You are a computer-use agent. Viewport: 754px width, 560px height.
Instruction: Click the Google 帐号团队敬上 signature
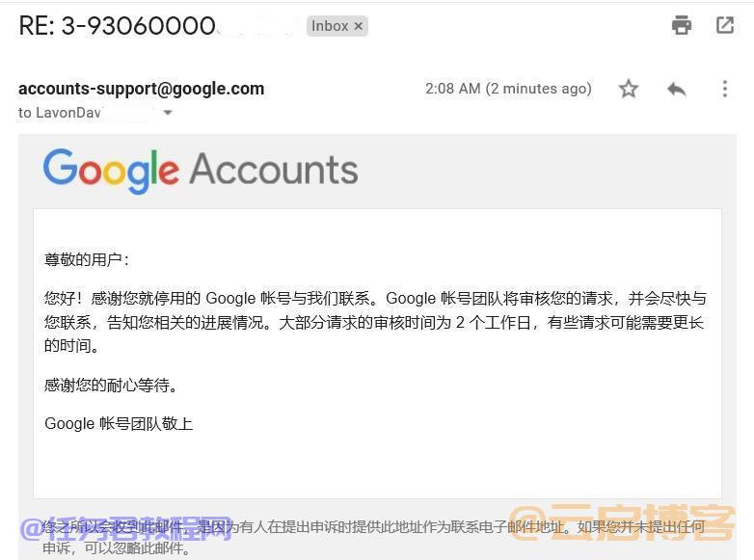point(119,423)
